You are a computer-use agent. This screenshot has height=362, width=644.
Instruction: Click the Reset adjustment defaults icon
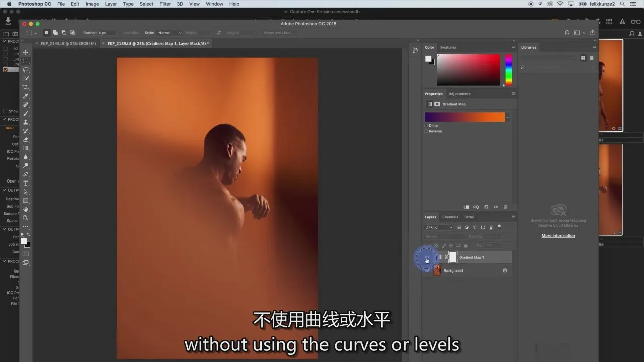486,207
